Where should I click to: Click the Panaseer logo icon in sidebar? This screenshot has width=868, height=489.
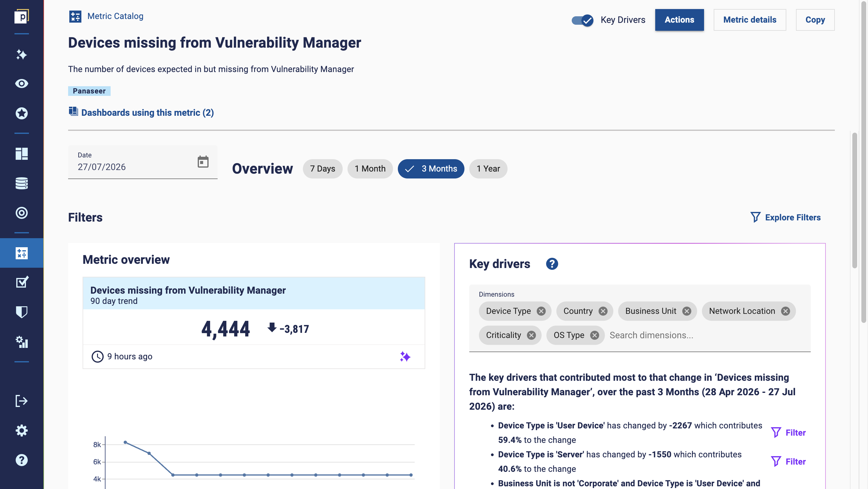(x=22, y=16)
